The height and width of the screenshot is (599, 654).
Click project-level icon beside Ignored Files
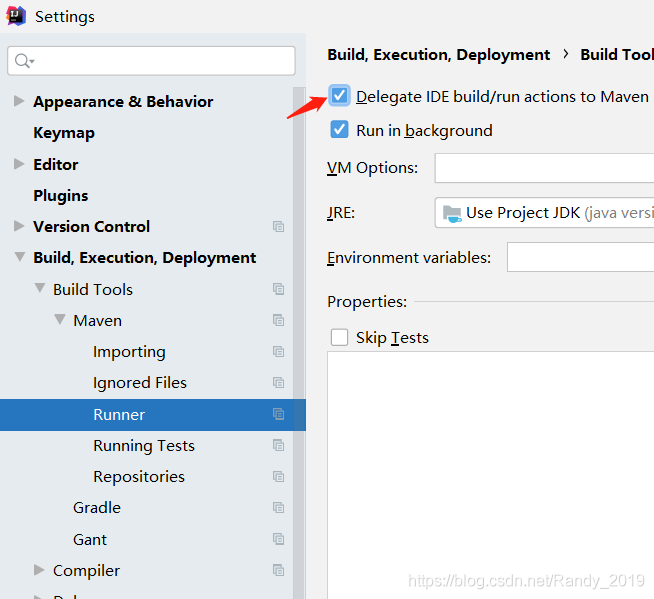(278, 383)
